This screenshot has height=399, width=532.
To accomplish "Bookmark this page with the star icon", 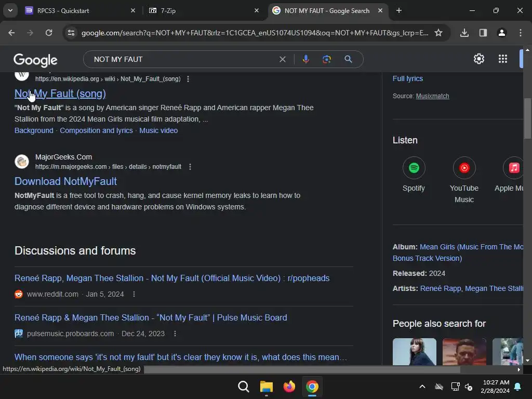I will coord(438,33).
